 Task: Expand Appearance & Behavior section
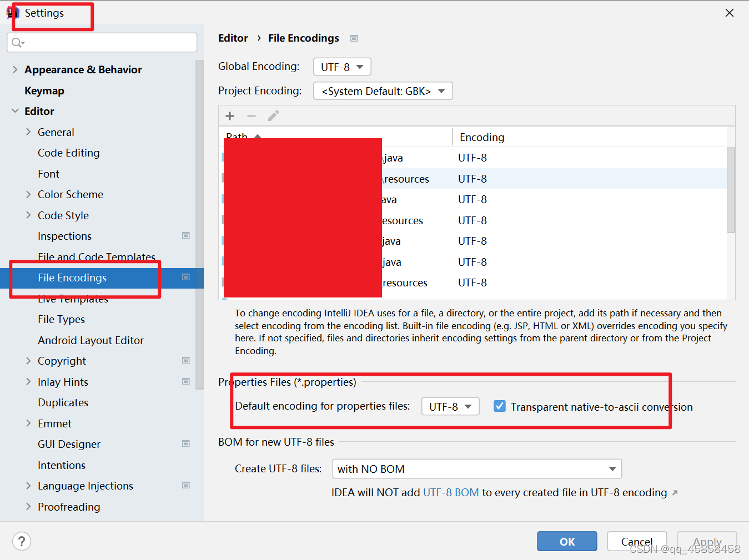pos(15,69)
